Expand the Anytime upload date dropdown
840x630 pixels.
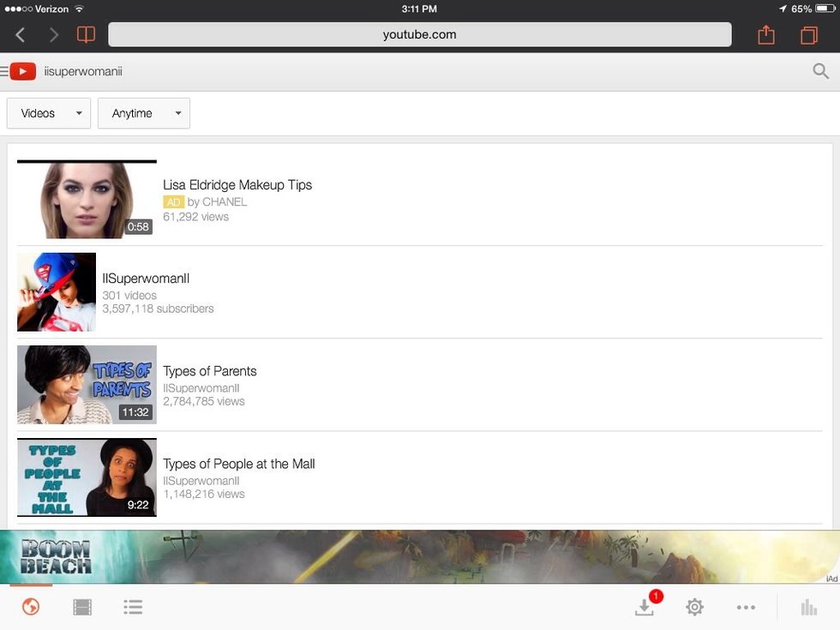[143, 112]
